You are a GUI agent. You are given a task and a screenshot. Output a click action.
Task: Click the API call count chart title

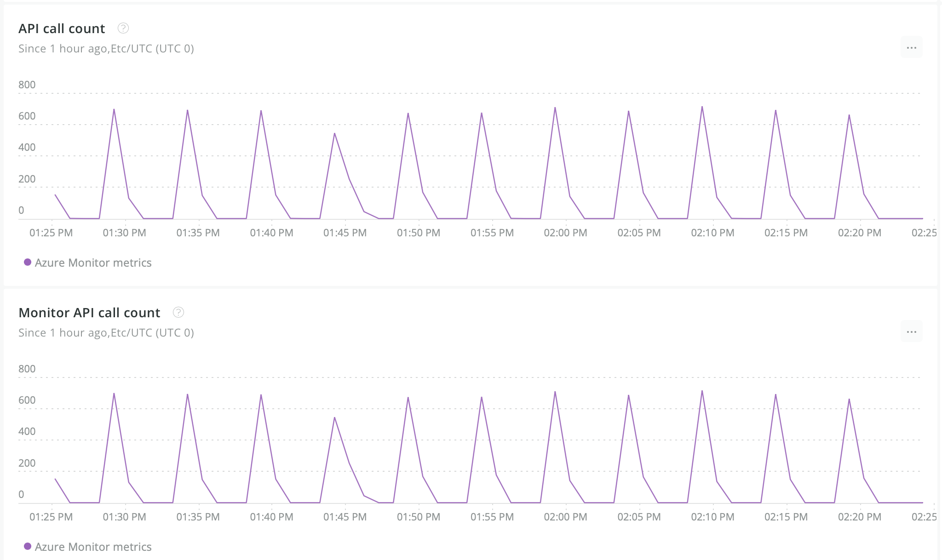[x=62, y=29]
